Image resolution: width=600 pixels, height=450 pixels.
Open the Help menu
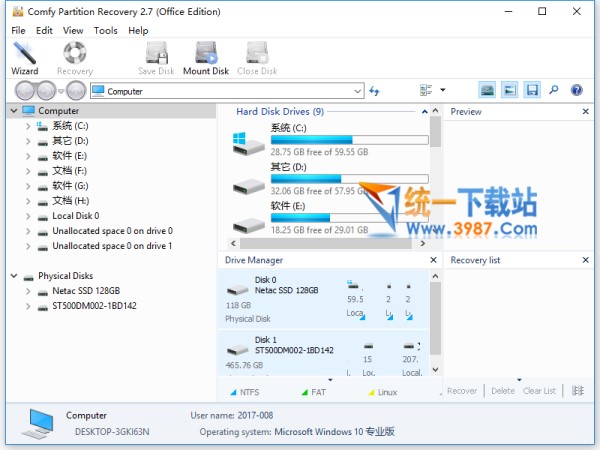138,31
